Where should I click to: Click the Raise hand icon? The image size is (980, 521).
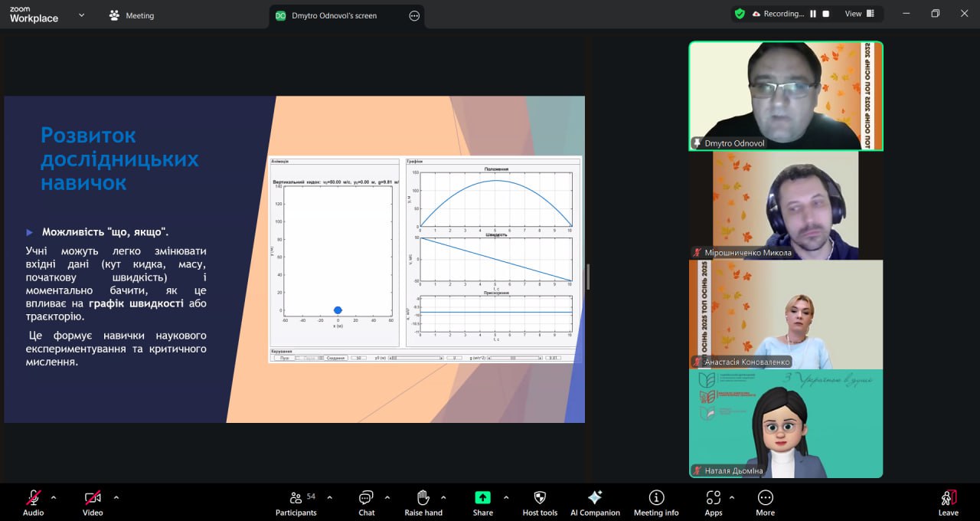click(x=423, y=497)
